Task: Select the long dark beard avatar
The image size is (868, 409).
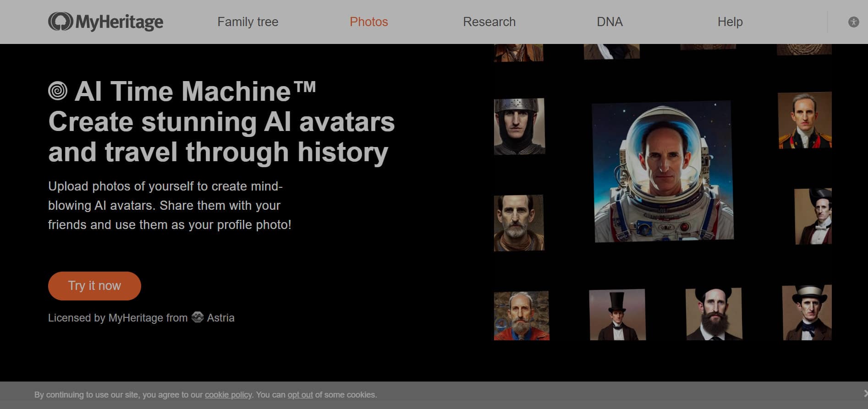Action: [714, 314]
